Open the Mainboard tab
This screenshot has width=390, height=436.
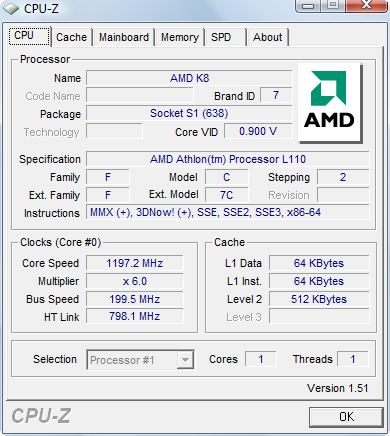point(124,37)
